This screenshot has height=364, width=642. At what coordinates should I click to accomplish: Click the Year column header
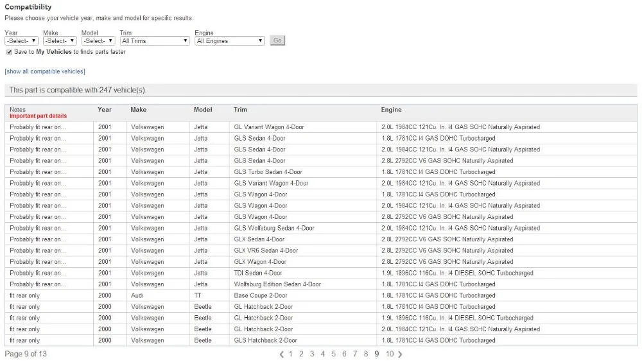(105, 110)
